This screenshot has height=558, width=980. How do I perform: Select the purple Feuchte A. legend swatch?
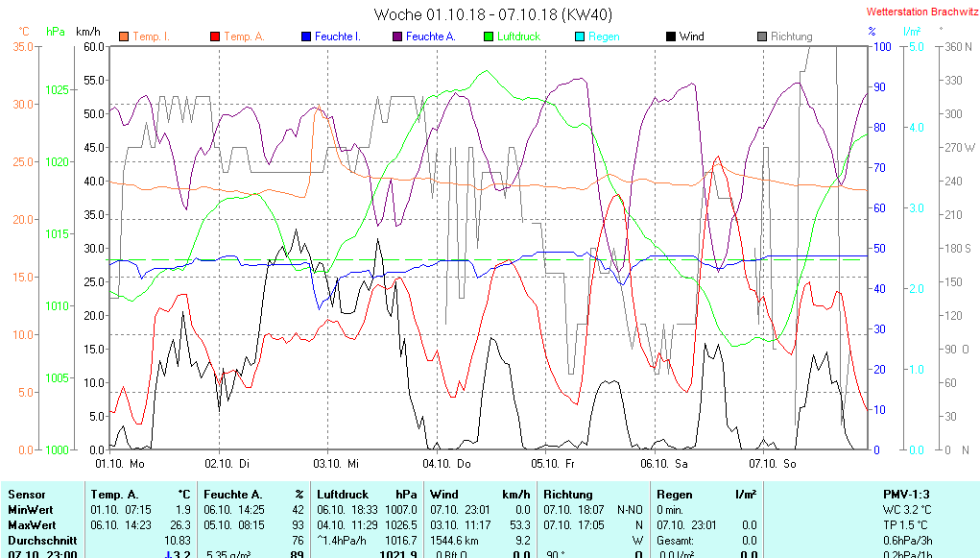[x=396, y=37]
